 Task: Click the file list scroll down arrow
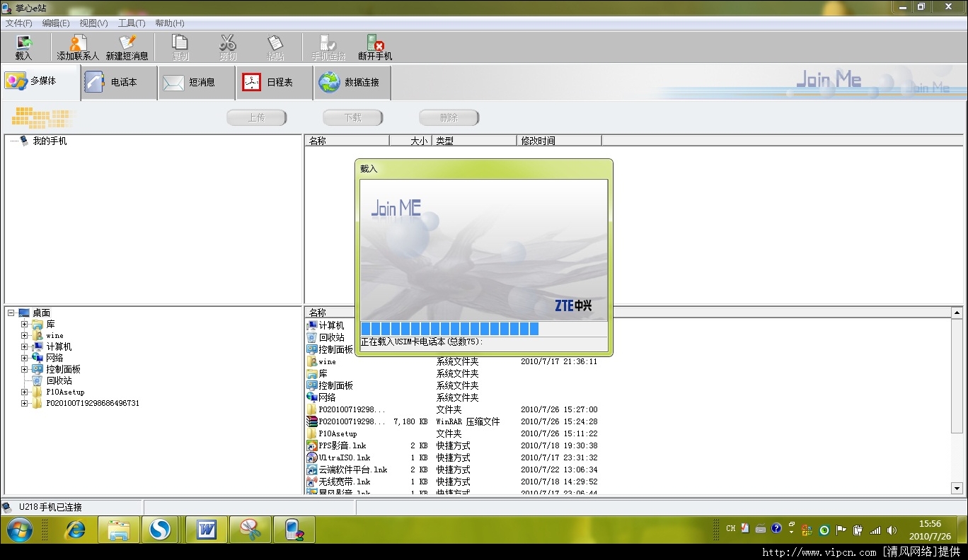[x=957, y=488]
